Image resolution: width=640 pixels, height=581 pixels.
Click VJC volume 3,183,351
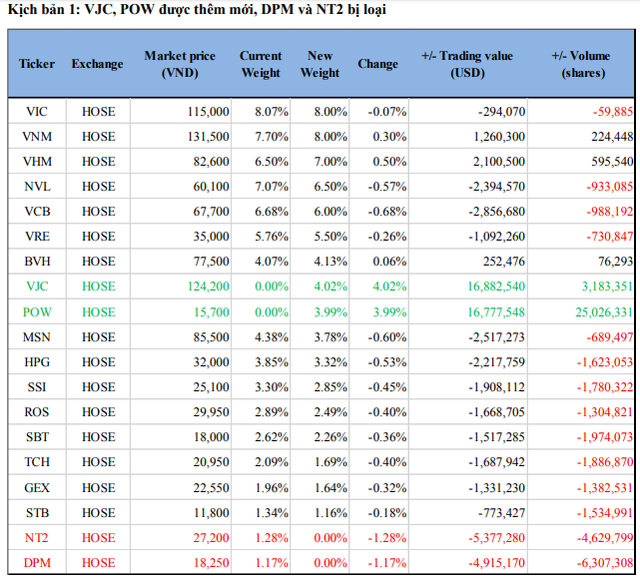coord(607,286)
